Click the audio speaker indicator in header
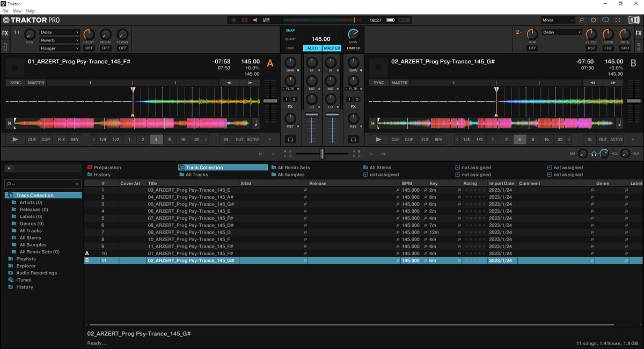 point(255,20)
